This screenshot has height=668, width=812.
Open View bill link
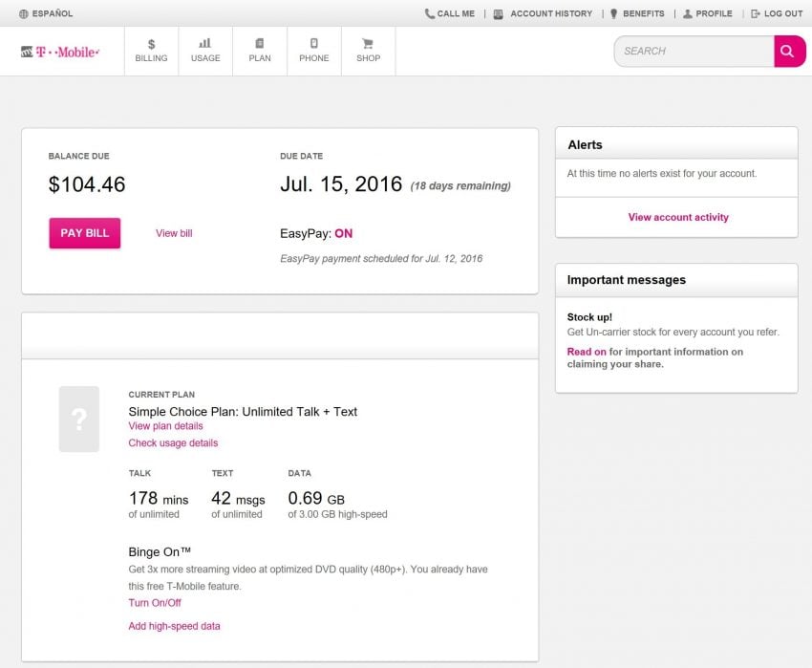173,233
